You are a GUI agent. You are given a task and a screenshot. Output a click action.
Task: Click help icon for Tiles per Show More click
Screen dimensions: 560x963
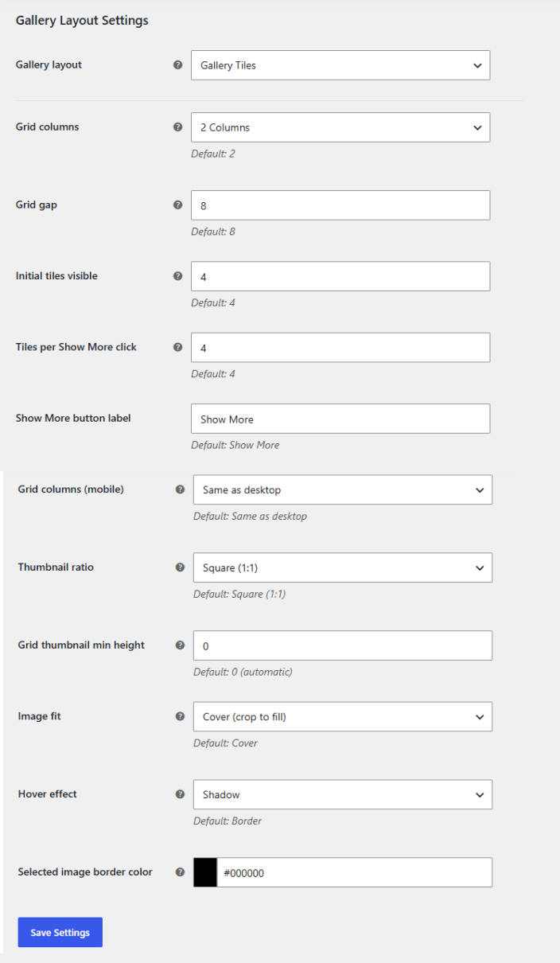[x=177, y=347]
